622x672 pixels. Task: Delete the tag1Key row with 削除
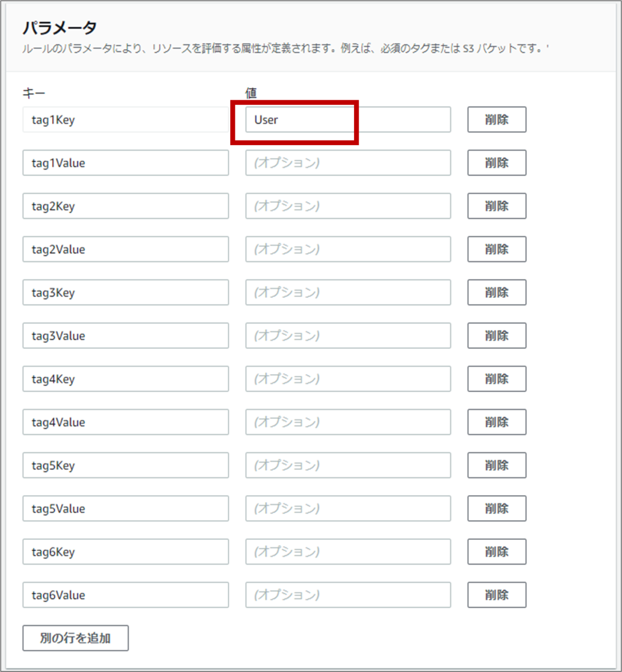tap(497, 120)
